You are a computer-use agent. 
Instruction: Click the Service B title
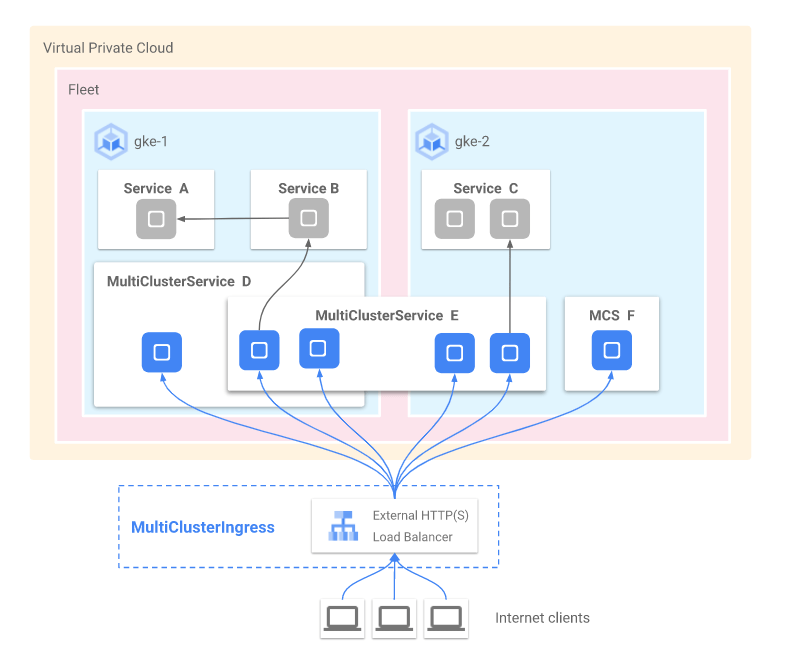point(309,188)
